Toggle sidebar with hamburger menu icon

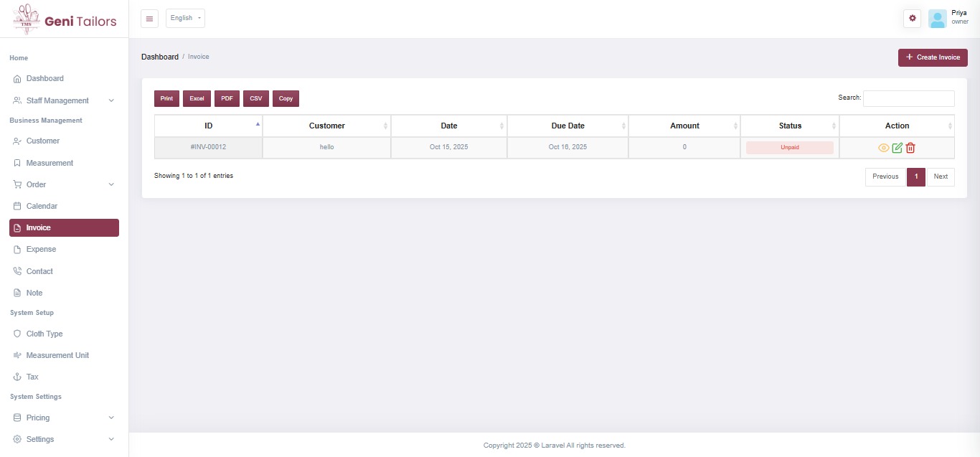click(149, 19)
